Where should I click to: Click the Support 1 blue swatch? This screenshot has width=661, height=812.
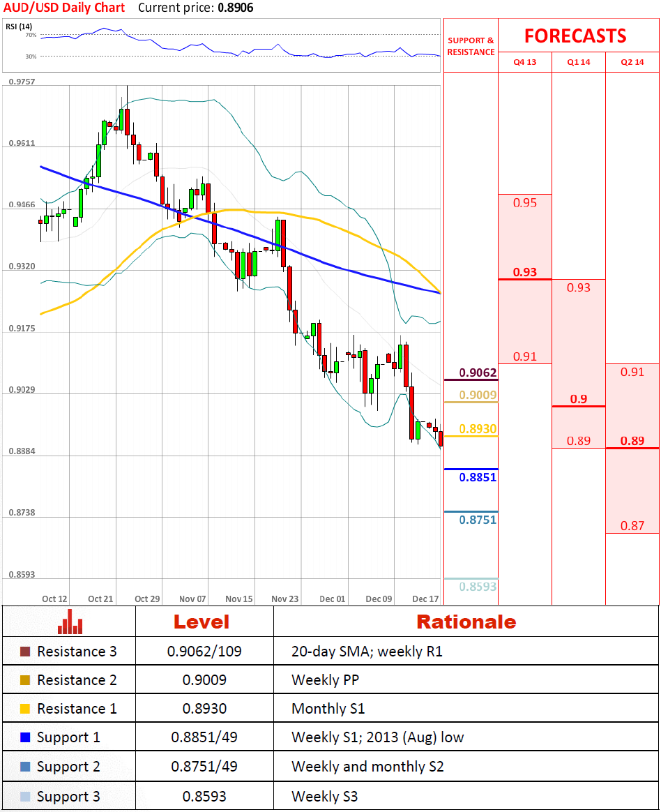25,737
